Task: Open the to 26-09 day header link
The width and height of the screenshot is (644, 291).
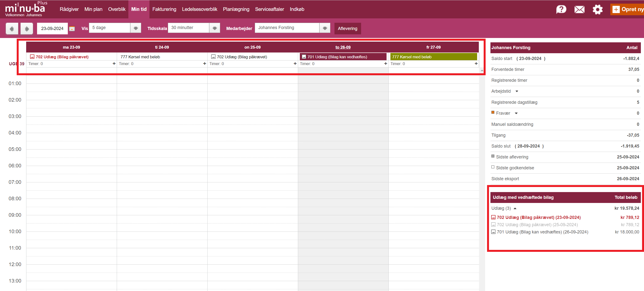Action: (343, 47)
